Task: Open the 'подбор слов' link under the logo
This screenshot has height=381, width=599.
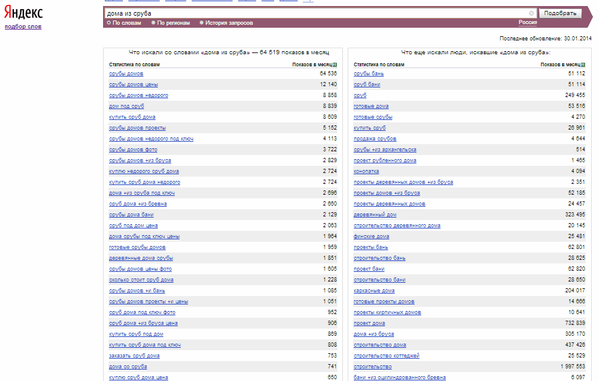Action: (23, 27)
